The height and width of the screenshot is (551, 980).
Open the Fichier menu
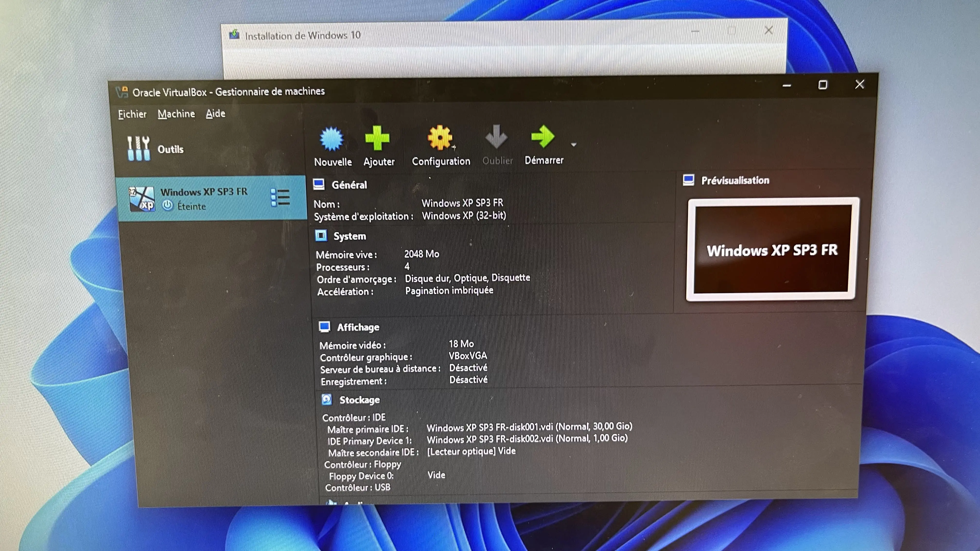coord(132,114)
